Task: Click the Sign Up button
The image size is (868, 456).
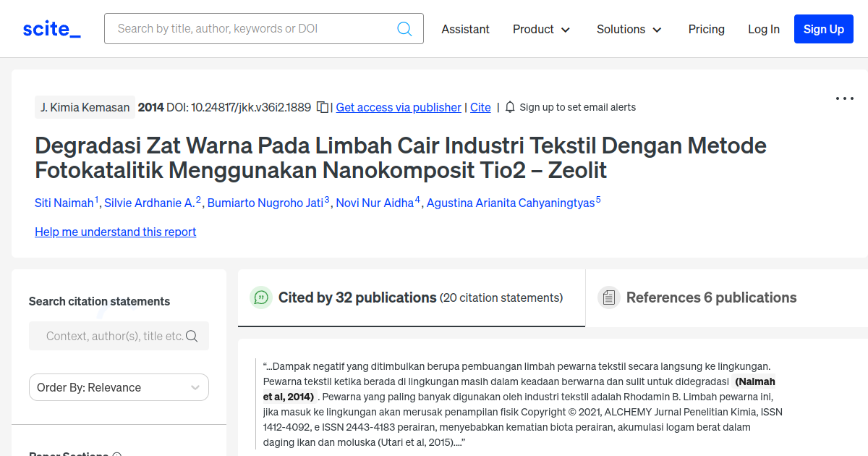Action: tap(823, 29)
